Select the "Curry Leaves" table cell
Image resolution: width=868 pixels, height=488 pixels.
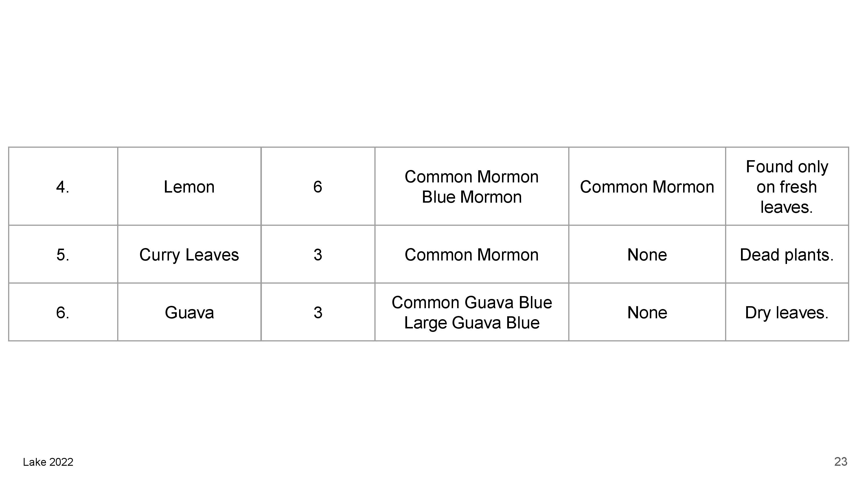(x=189, y=255)
